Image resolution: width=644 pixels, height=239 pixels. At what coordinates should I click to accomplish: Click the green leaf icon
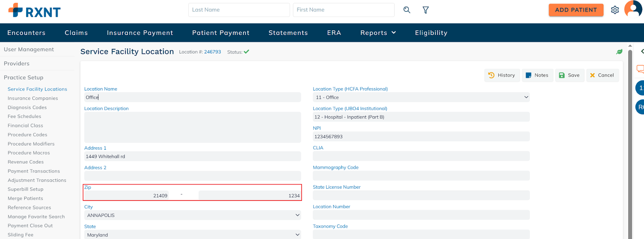click(x=619, y=52)
